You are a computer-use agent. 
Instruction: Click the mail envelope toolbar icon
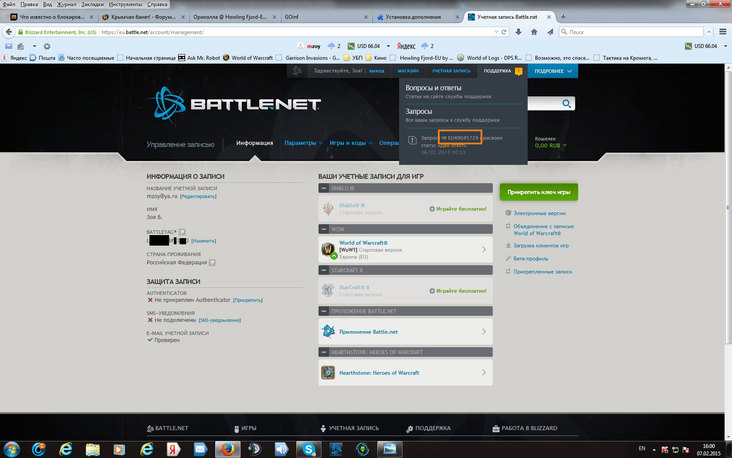coord(8,46)
